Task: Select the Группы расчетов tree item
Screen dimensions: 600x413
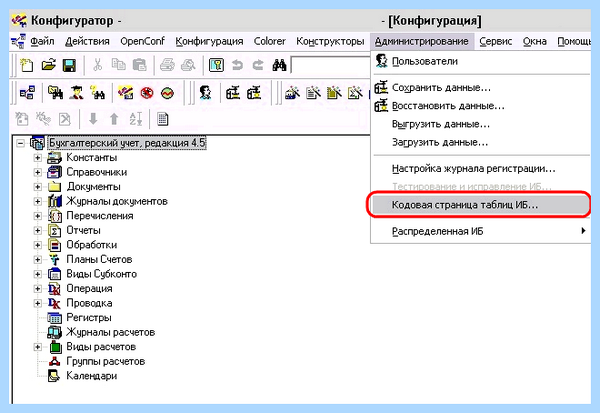Action: tap(106, 361)
